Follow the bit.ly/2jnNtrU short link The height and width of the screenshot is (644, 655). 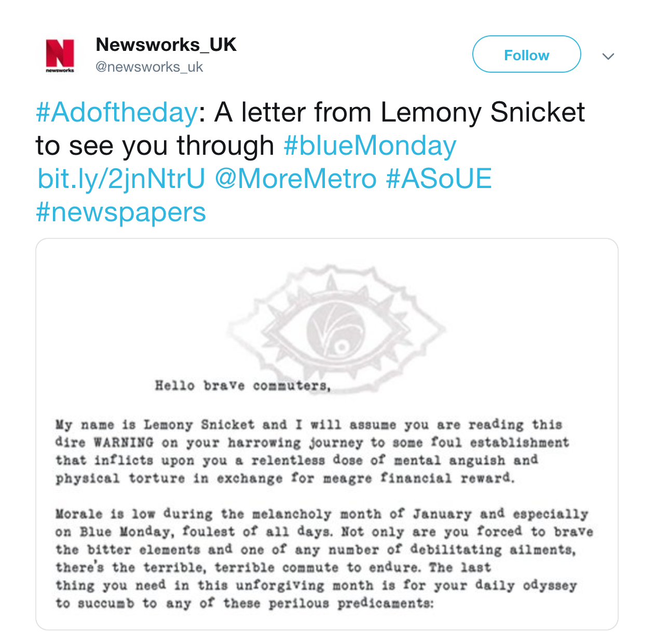(121, 179)
